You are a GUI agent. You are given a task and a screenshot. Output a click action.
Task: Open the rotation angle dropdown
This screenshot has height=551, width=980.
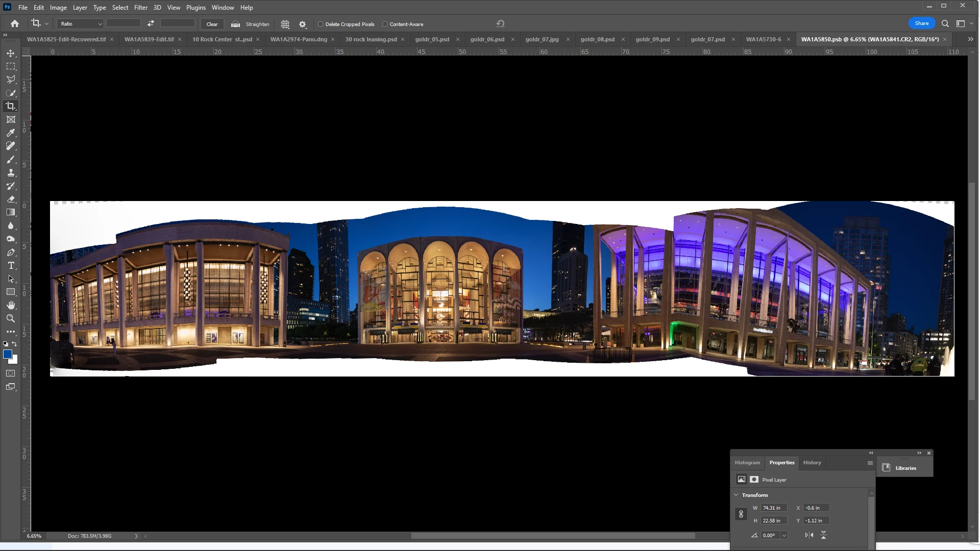coord(784,535)
